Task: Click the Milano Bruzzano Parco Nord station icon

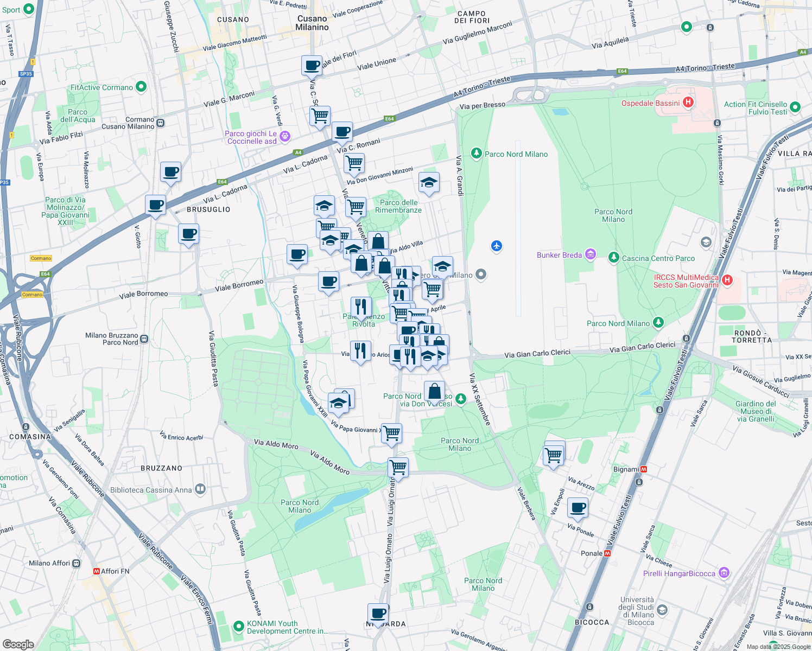Action: tap(143, 338)
